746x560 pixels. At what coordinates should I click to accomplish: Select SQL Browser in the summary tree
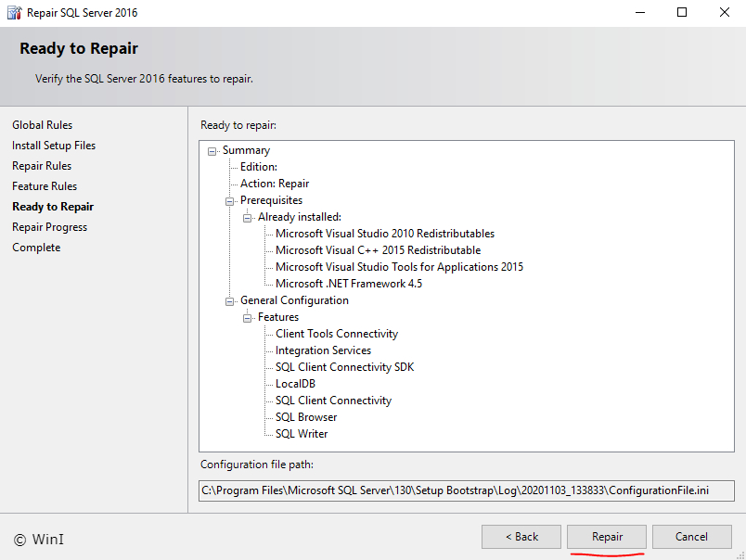pyautogui.click(x=305, y=416)
